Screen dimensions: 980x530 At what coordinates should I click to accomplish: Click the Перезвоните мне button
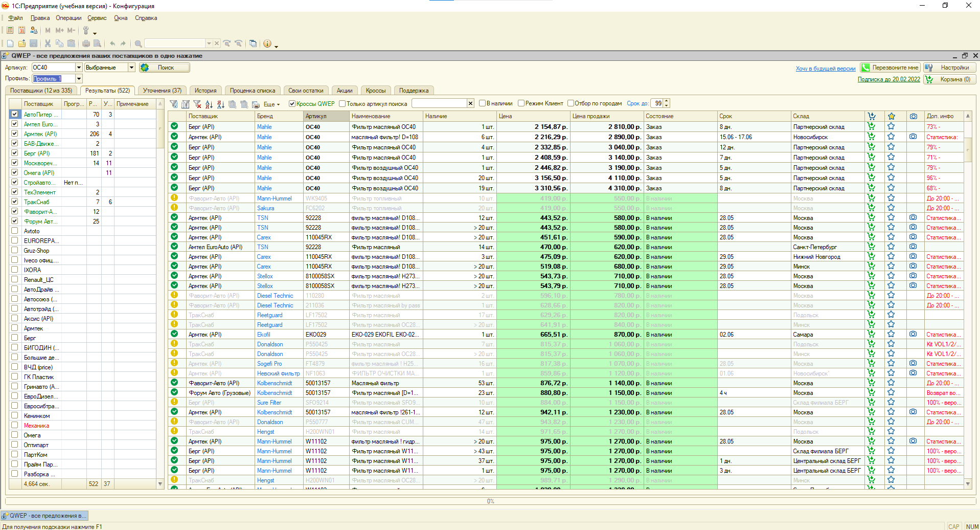(890, 68)
